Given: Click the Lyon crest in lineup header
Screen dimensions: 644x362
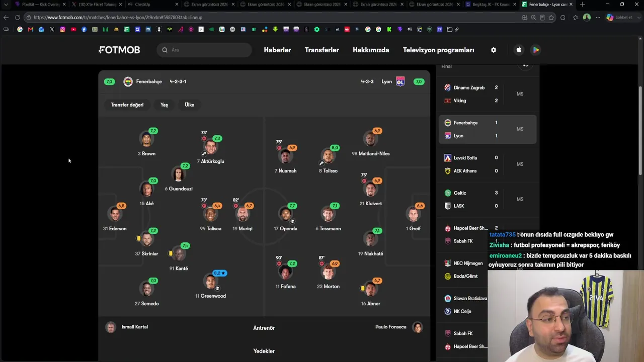Looking at the screenshot, I should (400, 81).
